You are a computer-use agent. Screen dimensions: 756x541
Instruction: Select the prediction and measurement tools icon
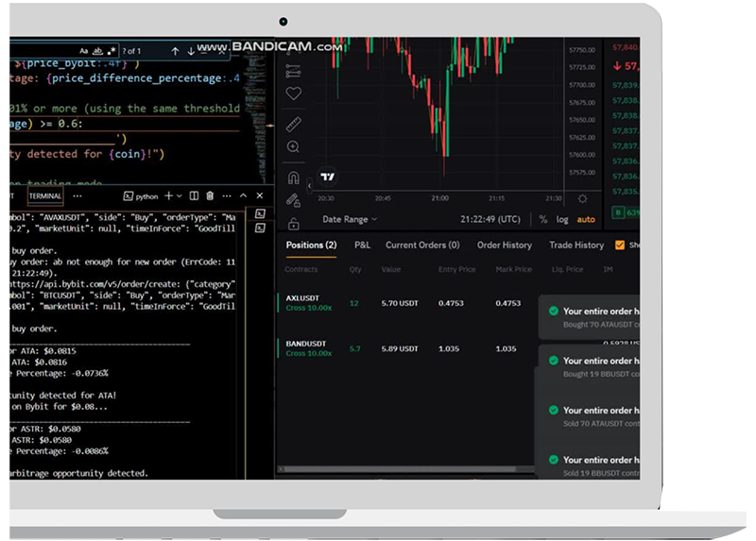pyautogui.click(x=293, y=72)
